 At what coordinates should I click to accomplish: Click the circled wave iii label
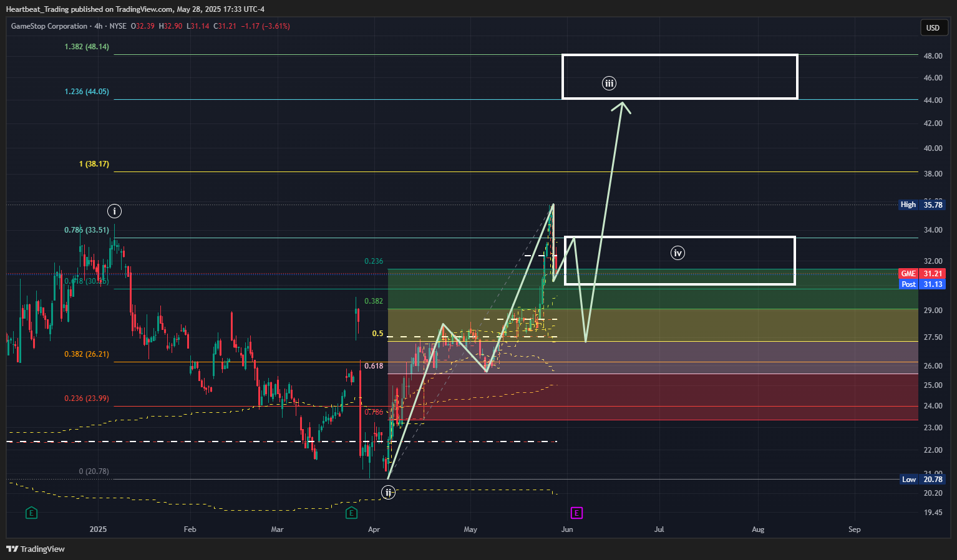[x=610, y=83]
